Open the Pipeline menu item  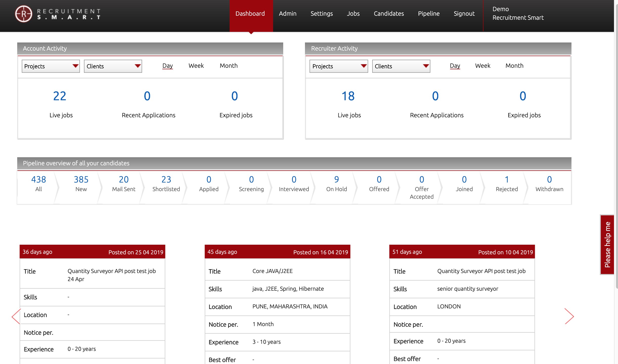429,14
